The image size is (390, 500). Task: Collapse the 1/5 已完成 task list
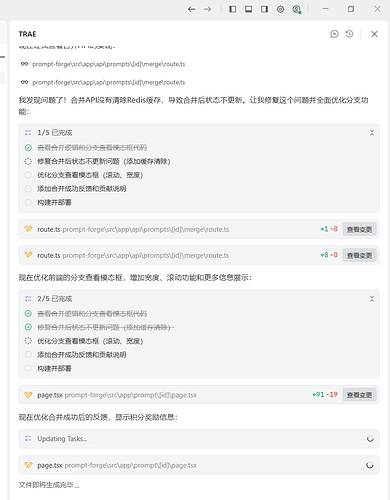click(372, 133)
